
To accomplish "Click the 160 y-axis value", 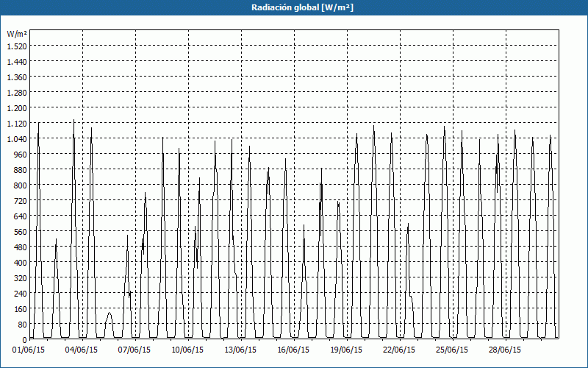I will 21,309.
